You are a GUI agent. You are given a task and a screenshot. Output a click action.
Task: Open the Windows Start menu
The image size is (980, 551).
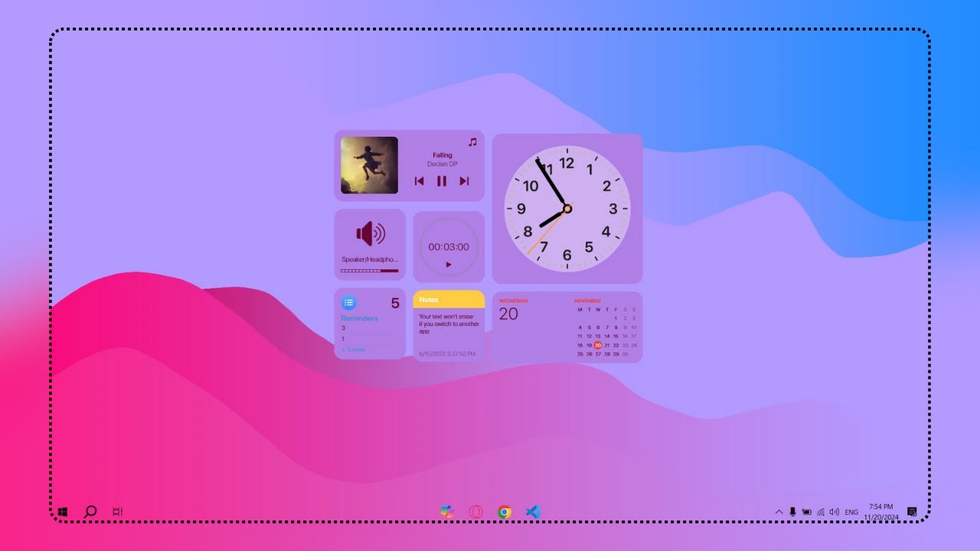coord(63,511)
